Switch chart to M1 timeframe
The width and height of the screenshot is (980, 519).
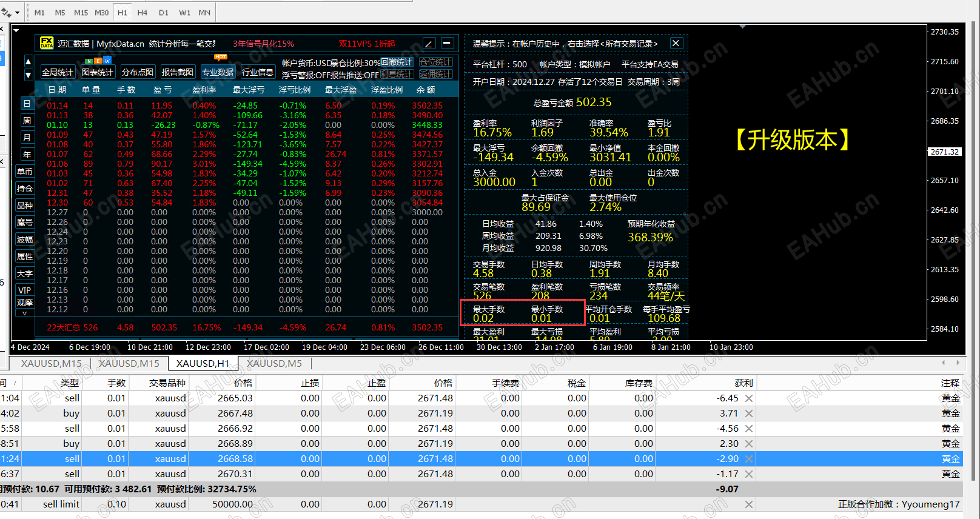(x=39, y=12)
